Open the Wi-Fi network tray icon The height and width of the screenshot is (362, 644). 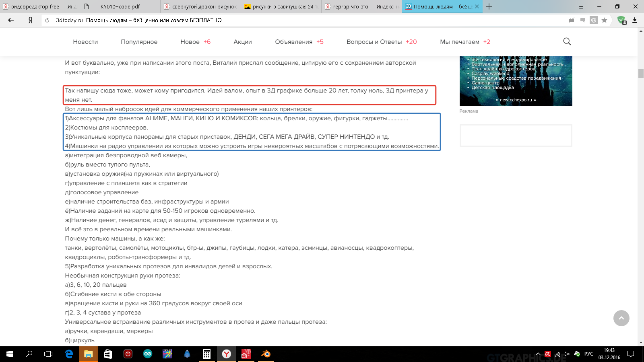pyautogui.click(x=557, y=354)
